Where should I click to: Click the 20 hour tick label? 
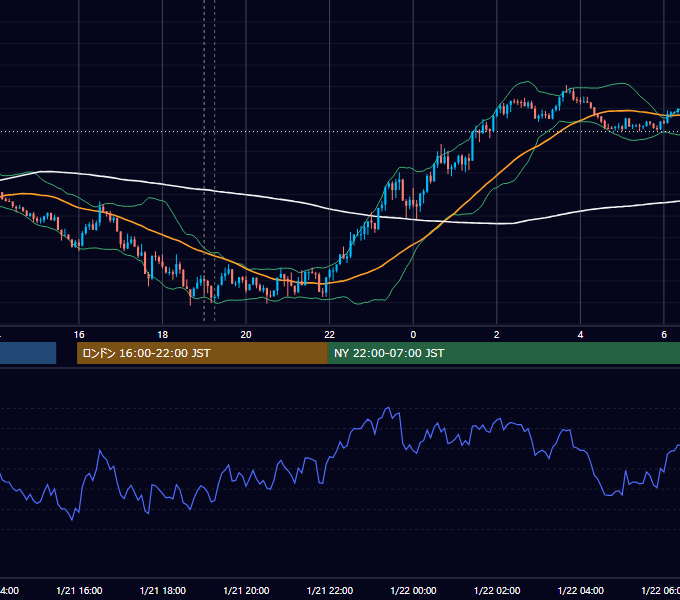click(246, 335)
